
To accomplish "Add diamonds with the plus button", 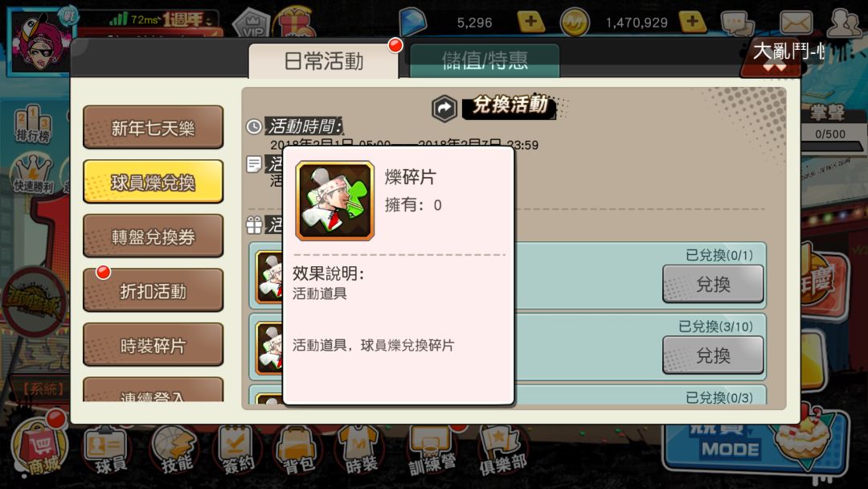I will (x=531, y=23).
